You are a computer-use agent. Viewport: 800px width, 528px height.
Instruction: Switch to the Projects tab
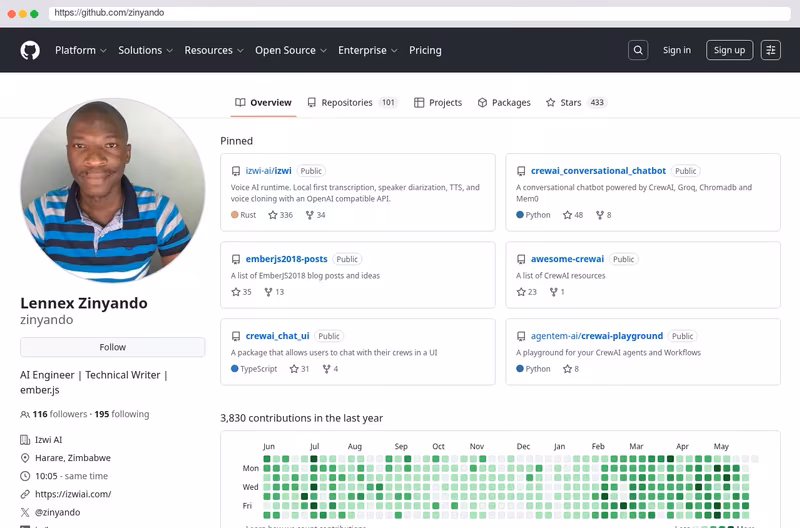pos(438,103)
